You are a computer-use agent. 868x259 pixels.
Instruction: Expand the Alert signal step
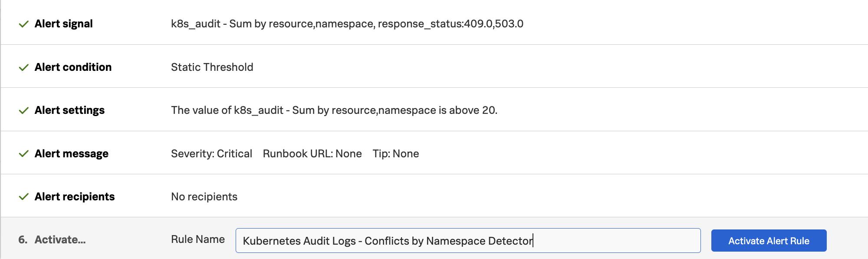pyautogui.click(x=63, y=24)
